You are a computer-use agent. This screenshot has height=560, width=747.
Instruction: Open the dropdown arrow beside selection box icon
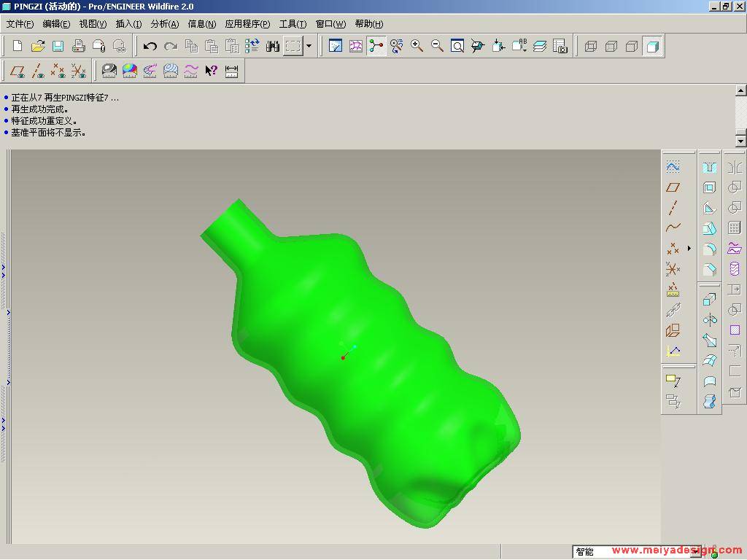[x=309, y=46]
